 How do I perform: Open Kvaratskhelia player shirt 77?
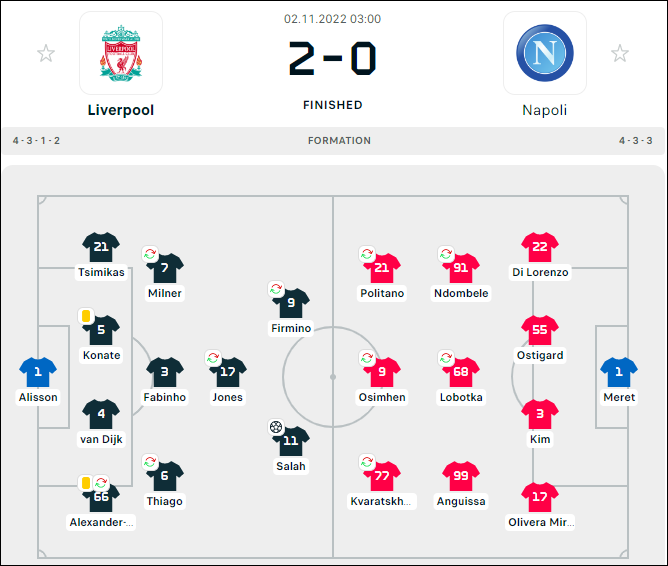382,476
